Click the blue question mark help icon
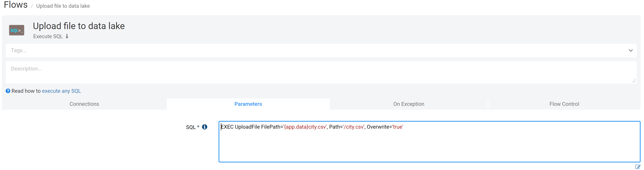The width and height of the screenshot is (644, 170). point(8,91)
